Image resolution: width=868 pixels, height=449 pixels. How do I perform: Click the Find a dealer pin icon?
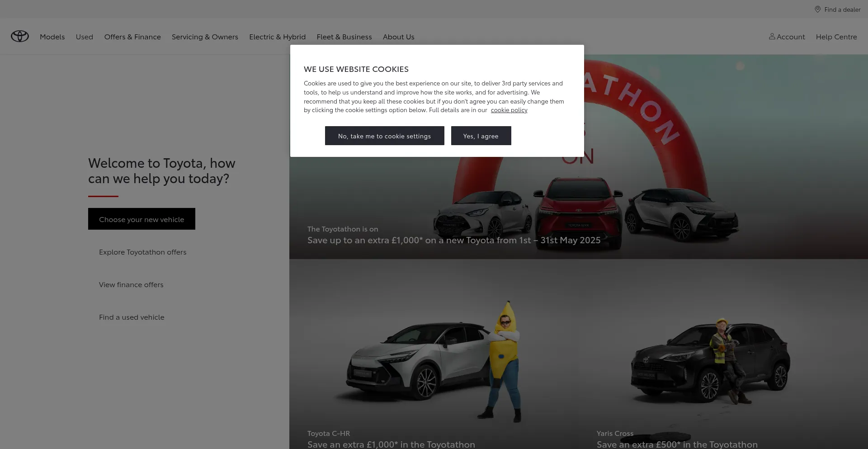[817, 9]
